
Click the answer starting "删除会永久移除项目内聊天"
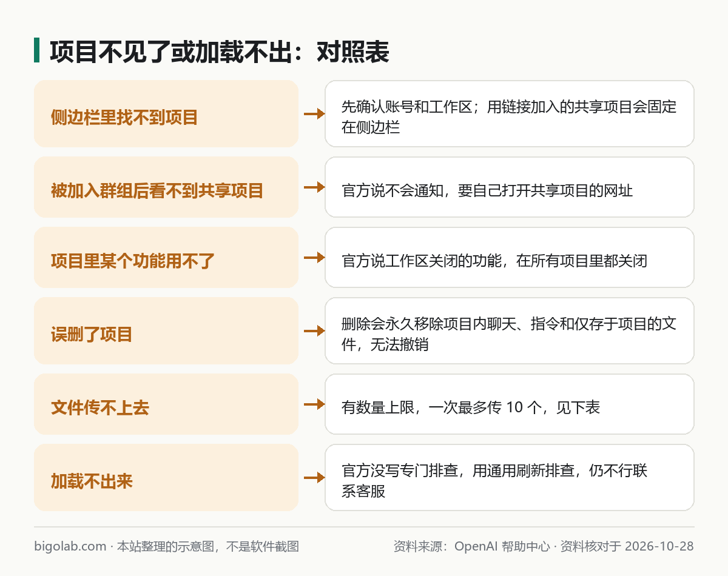click(510, 331)
